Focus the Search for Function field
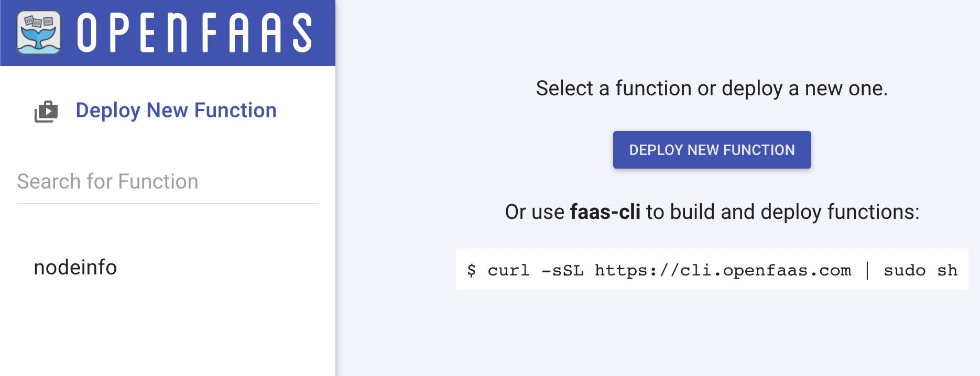Viewport: 980px width, 376px height. [167, 182]
